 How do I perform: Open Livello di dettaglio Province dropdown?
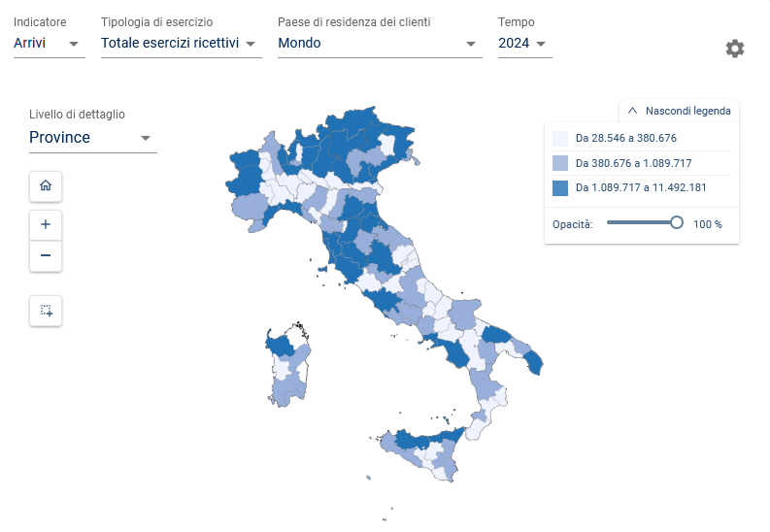pos(92,138)
